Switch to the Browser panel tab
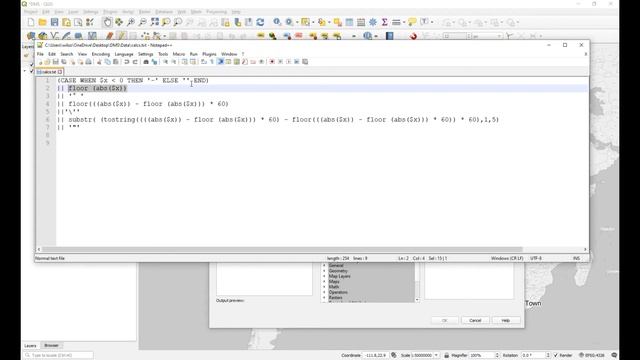 pyautogui.click(x=51, y=345)
